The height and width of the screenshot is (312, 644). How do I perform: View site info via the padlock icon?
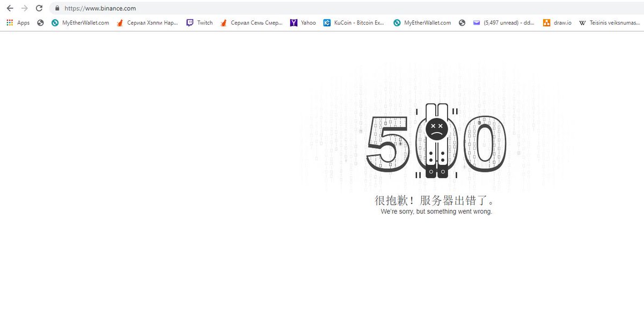tap(57, 9)
